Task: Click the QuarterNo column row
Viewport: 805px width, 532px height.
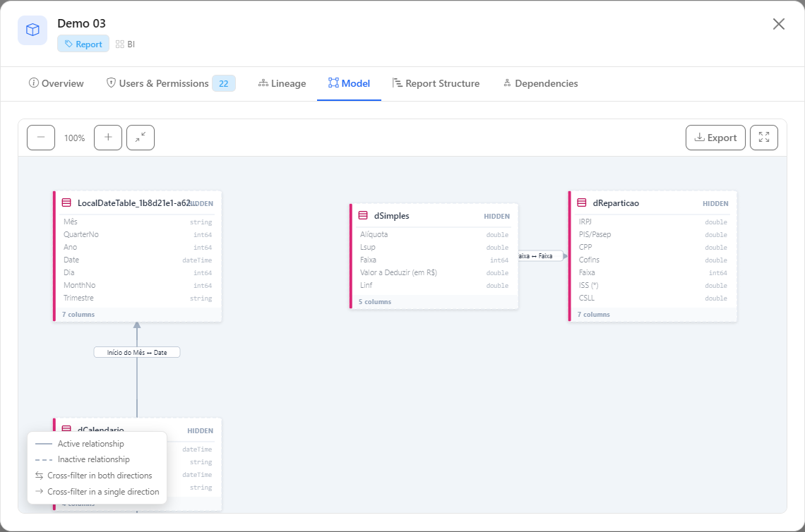Action: point(138,234)
